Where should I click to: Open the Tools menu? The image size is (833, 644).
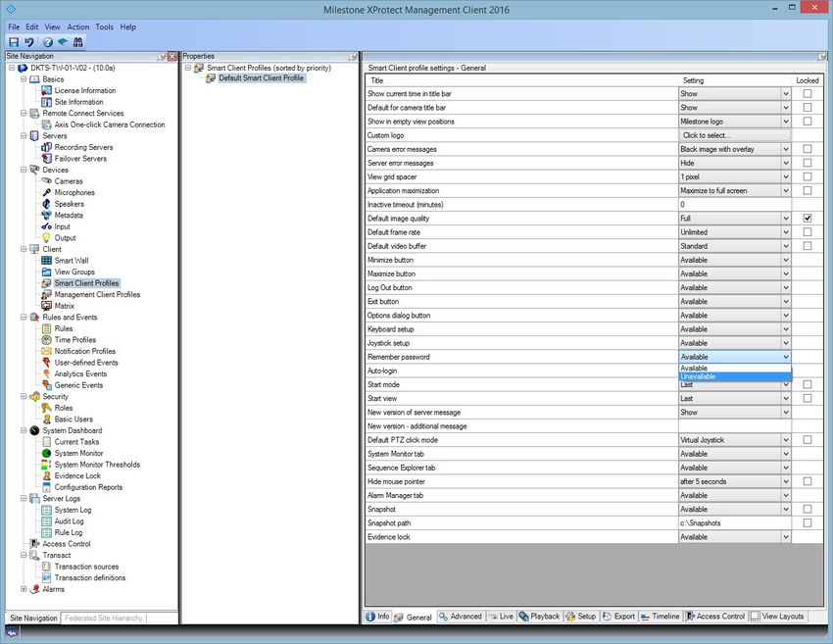click(104, 27)
